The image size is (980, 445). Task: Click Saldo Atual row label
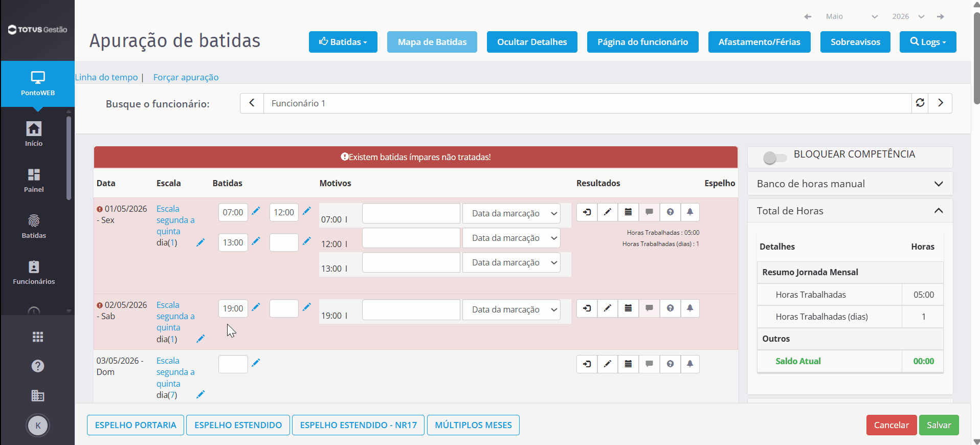point(798,361)
